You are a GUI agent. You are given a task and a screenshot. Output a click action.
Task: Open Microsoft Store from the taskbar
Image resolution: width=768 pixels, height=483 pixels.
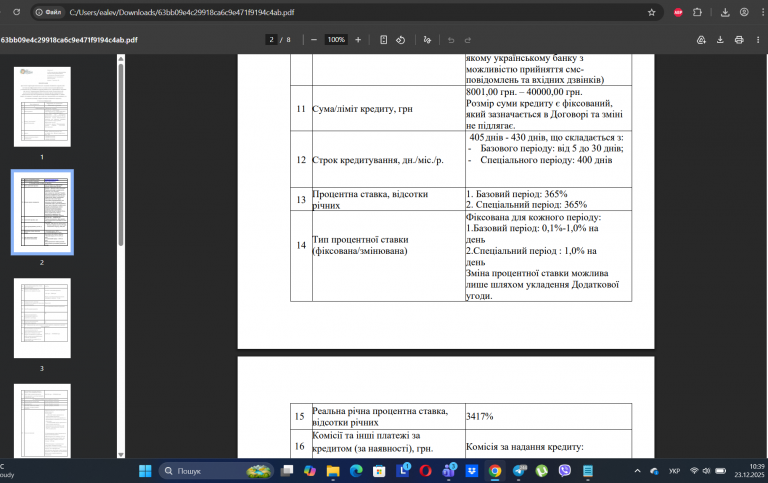(379, 471)
